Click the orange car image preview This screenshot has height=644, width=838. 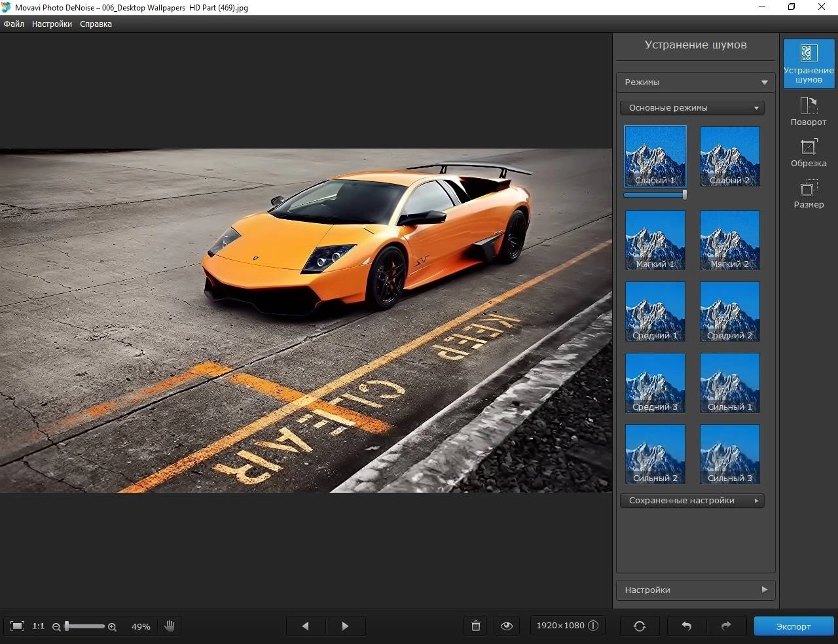pyautogui.click(x=306, y=321)
